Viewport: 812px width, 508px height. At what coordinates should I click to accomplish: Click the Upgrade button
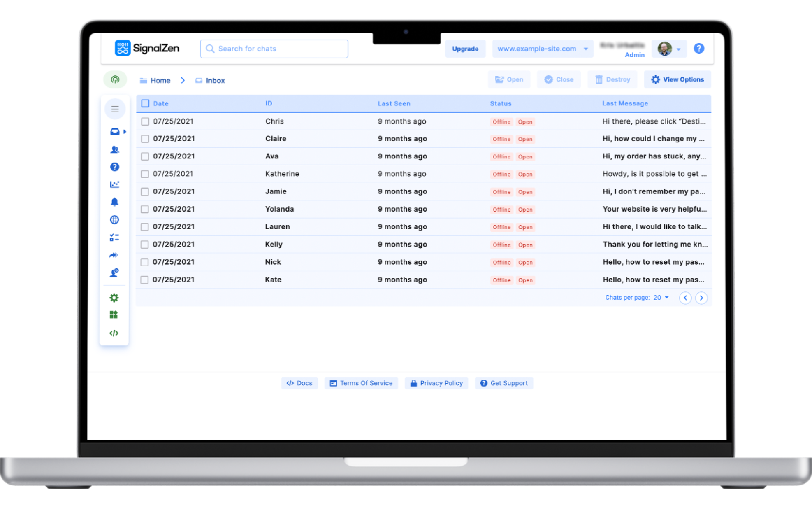pyautogui.click(x=465, y=49)
